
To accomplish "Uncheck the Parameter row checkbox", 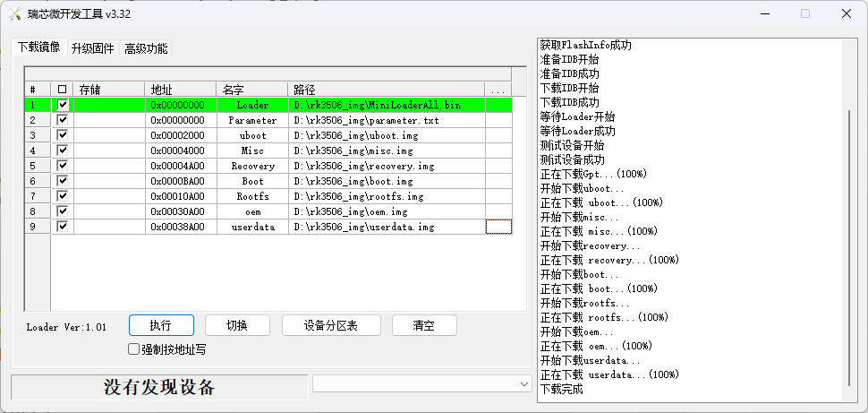I will pos(63,120).
